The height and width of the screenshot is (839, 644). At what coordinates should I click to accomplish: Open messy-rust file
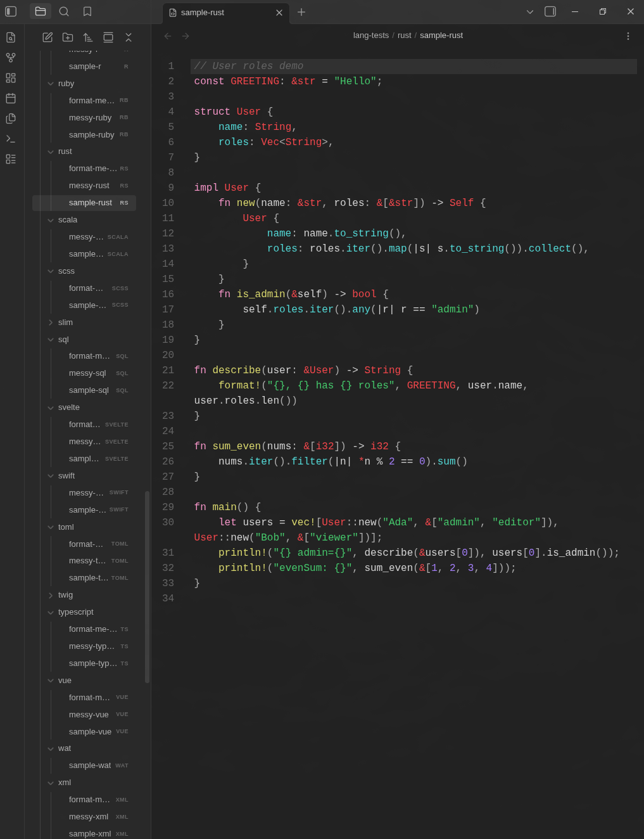point(84,186)
